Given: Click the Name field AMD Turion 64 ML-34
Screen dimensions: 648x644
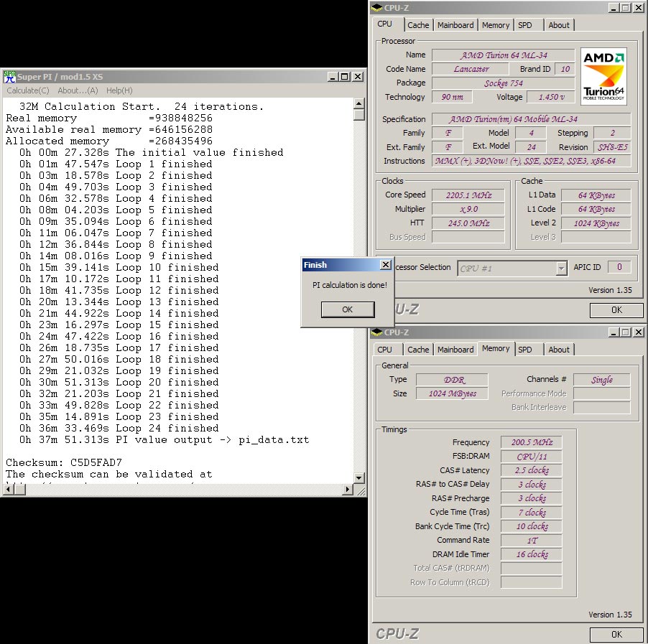Looking at the screenshot, I should [504, 55].
